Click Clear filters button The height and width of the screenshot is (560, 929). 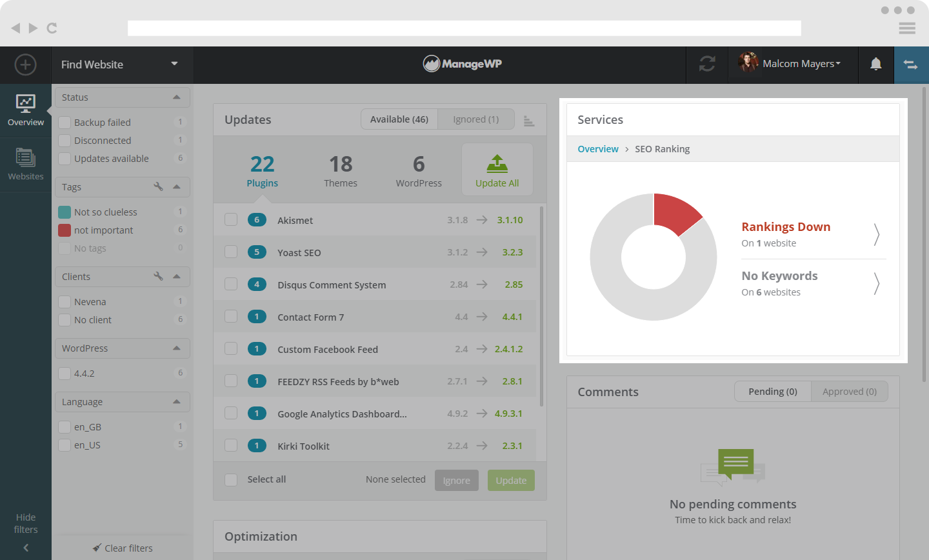point(123,548)
